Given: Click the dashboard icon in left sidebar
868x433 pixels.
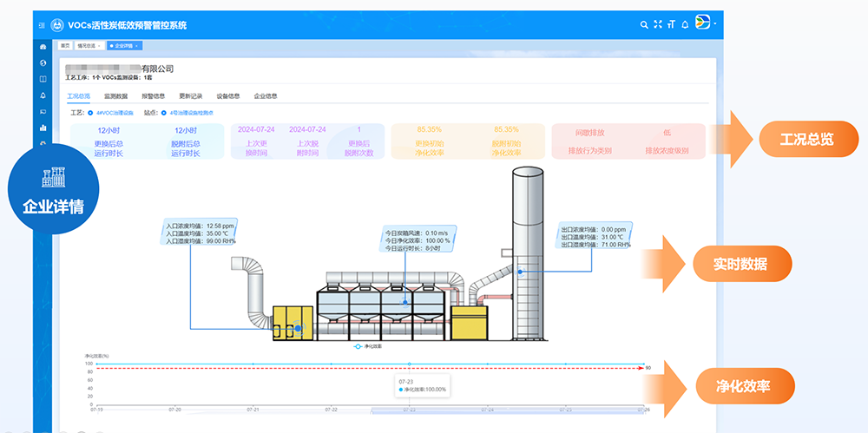Looking at the screenshot, I should tap(43, 46).
